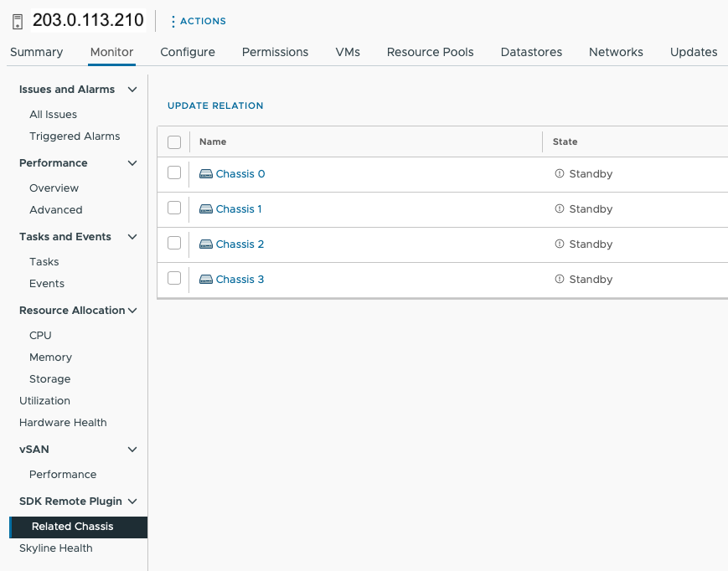Viewport: 728px width, 571px height.
Task: Select Advanced under Performance
Action: tap(56, 210)
